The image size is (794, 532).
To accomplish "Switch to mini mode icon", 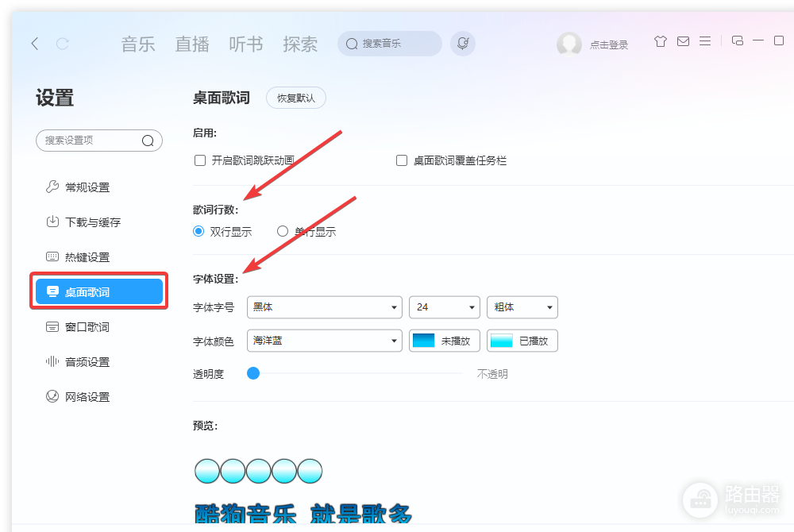I will pyautogui.click(x=738, y=40).
